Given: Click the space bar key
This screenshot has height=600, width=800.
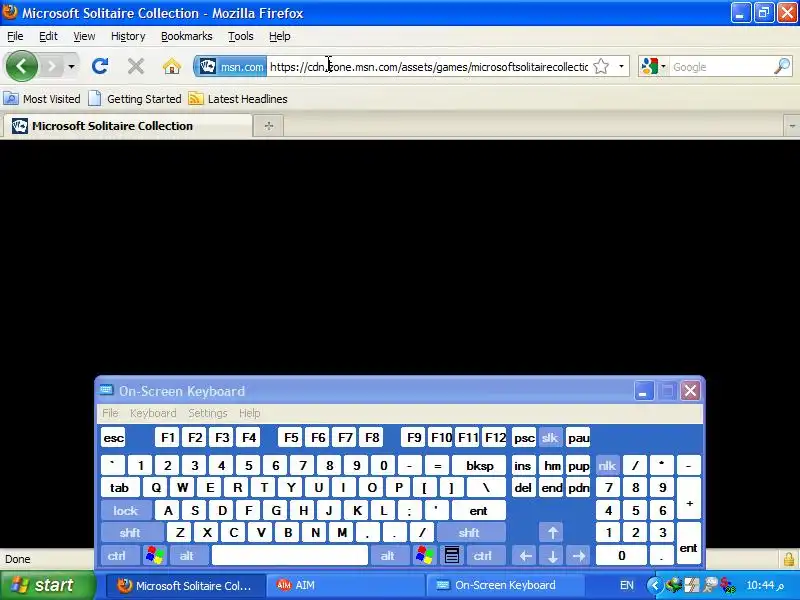Looking at the screenshot, I should pos(289,555).
